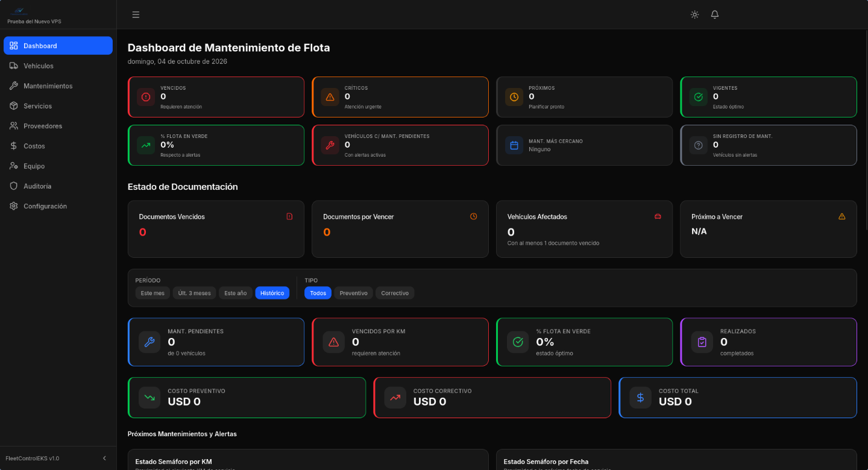Click the Costo Correctivo trending-up icon
The width and height of the screenshot is (868, 470).
[395, 398]
